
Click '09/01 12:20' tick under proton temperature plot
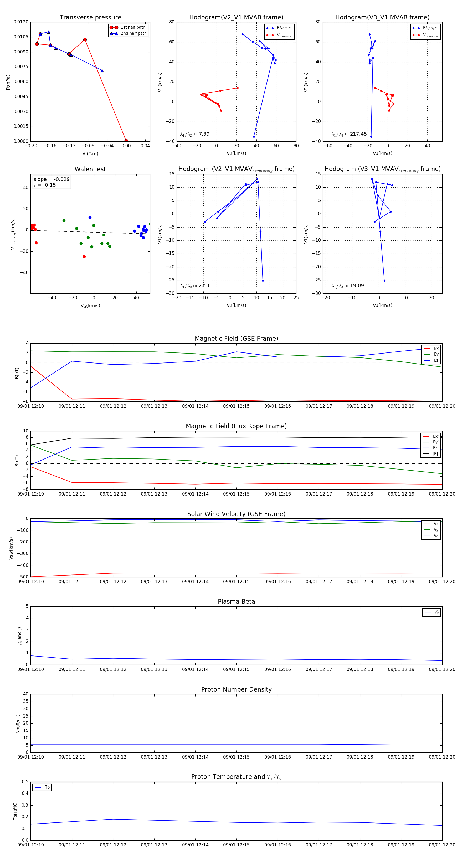click(x=442, y=845)
